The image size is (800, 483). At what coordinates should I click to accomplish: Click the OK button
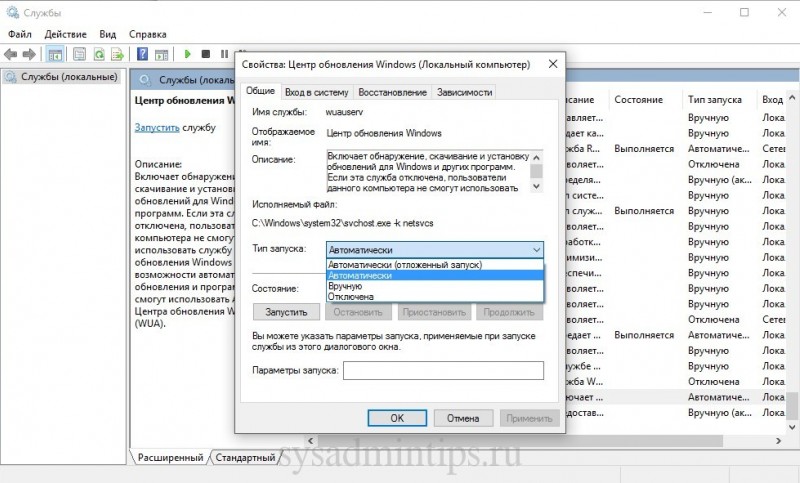coord(397,418)
